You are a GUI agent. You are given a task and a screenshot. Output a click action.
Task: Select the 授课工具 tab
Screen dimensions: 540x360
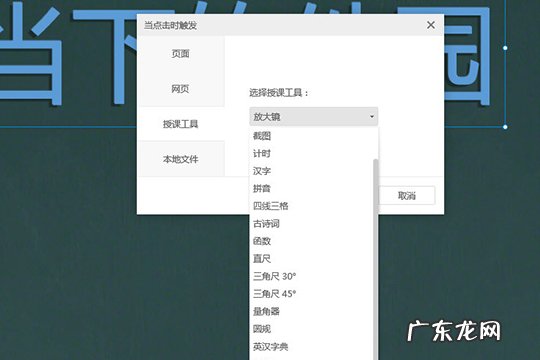181,124
